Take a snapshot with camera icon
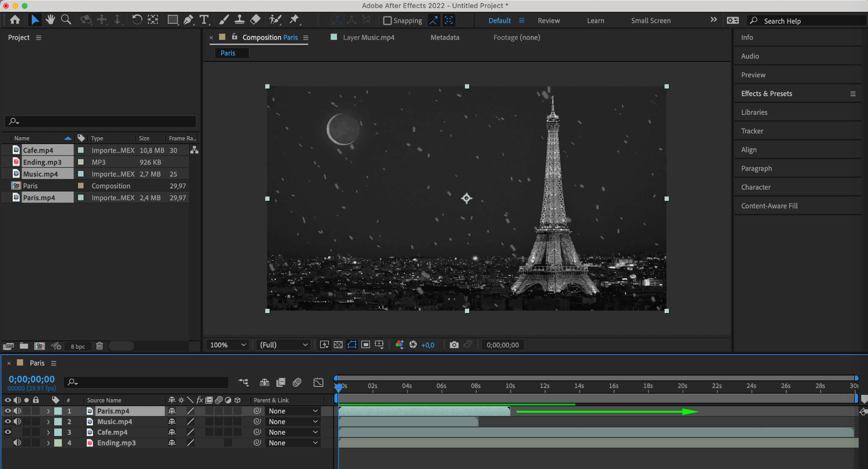 click(x=454, y=345)
